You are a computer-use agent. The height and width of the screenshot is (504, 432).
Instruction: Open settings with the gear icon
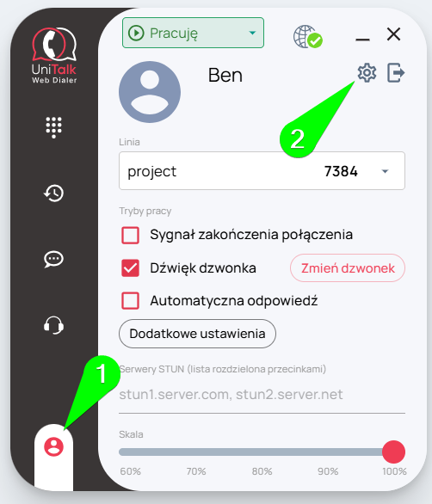click(367, 73)
